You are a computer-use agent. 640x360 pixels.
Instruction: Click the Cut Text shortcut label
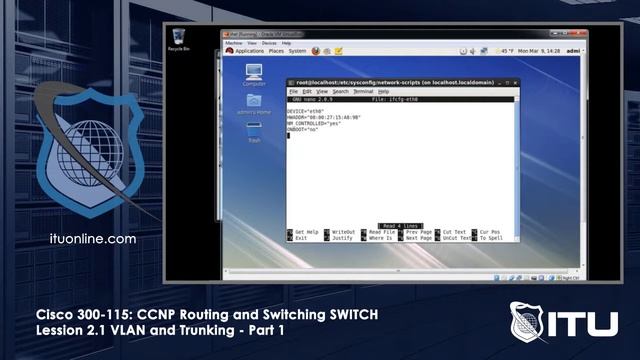point(454,232)
